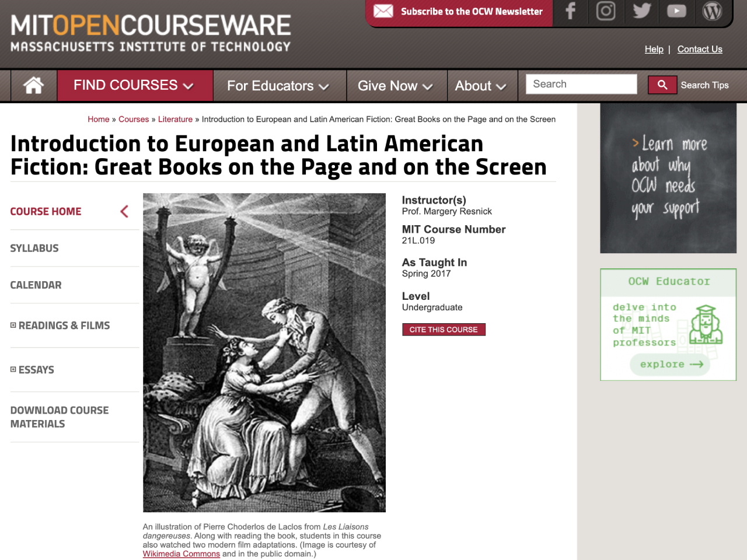Expand the Find Courses dropdown
747x560 pixels.
[134, 85]
